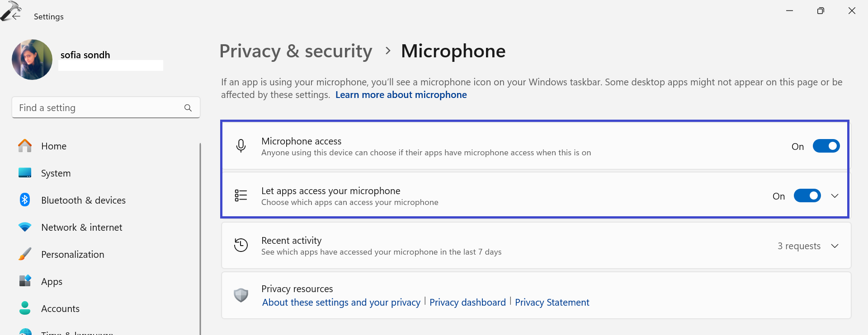Navigate back to Privacy & security breadcrumb
The image size is (868, 335).
pyautogui.click(x=296, y=51)
